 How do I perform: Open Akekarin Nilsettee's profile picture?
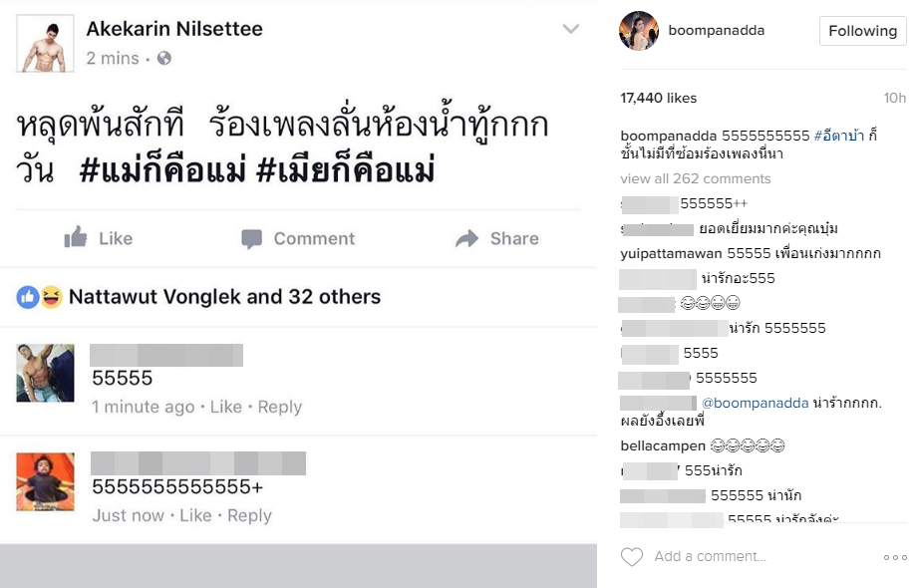[x=46, y=42]
